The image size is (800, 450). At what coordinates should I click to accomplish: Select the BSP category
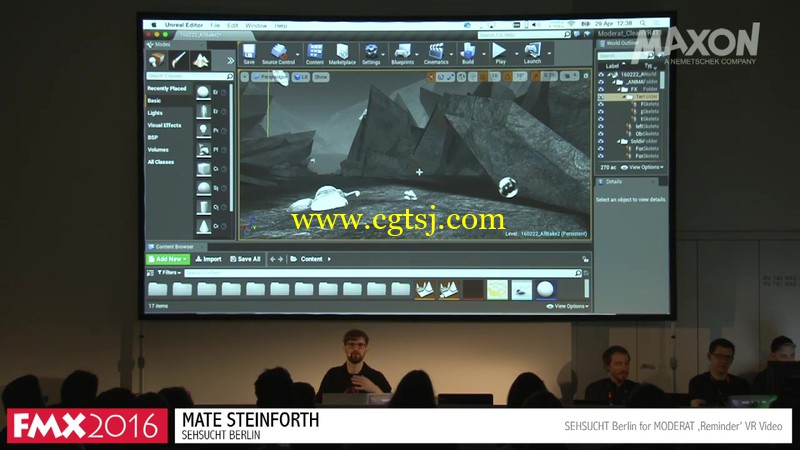pos(153,137)
